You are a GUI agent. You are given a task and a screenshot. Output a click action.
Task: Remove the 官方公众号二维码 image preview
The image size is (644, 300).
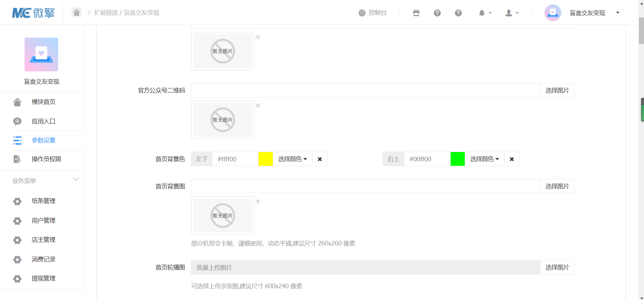(258, 106)
